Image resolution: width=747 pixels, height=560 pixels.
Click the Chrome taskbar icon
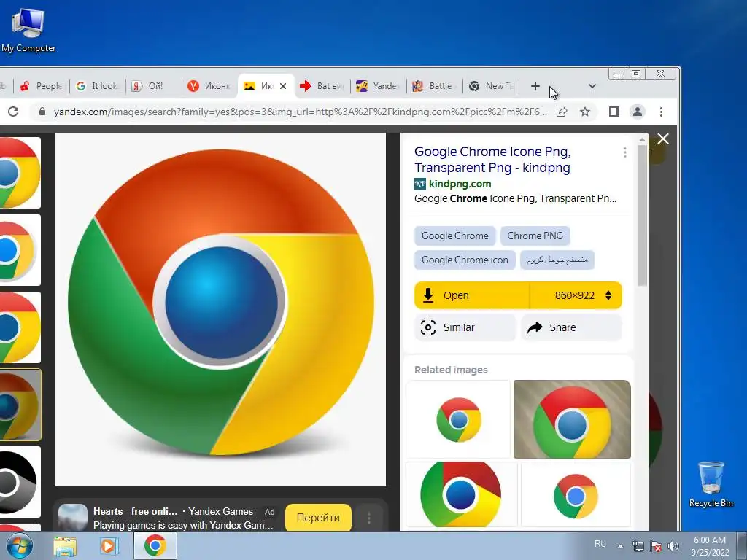(x=155, y=545)
